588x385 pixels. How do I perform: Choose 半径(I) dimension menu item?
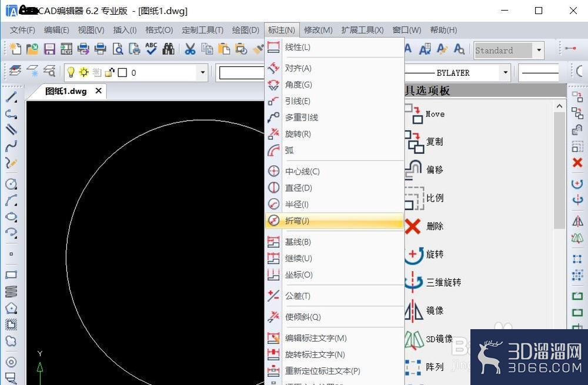tap(335, 205)
